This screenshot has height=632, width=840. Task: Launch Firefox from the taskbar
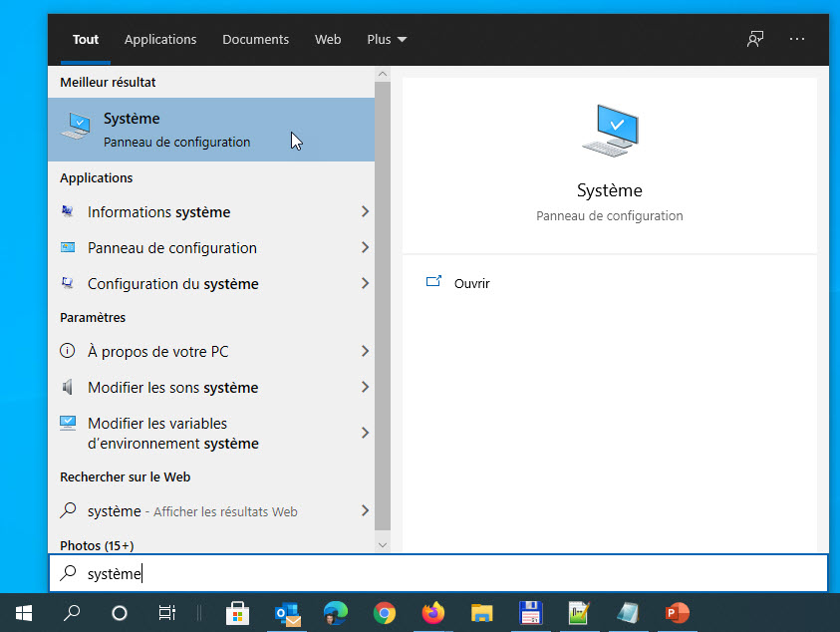[432, 612]
